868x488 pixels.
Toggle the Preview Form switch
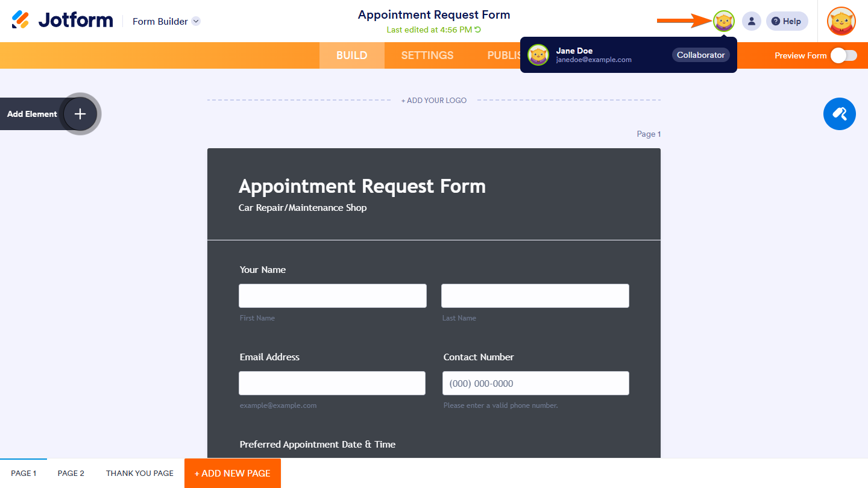(843, 55)
